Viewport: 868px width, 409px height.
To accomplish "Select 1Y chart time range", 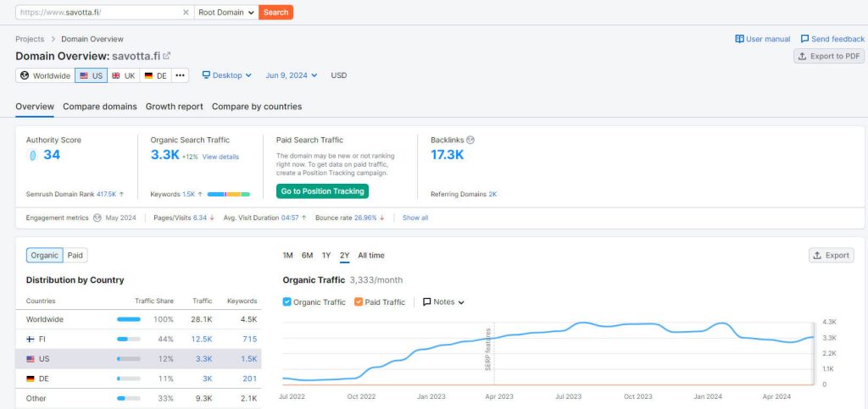I will (x=326, y=256).
